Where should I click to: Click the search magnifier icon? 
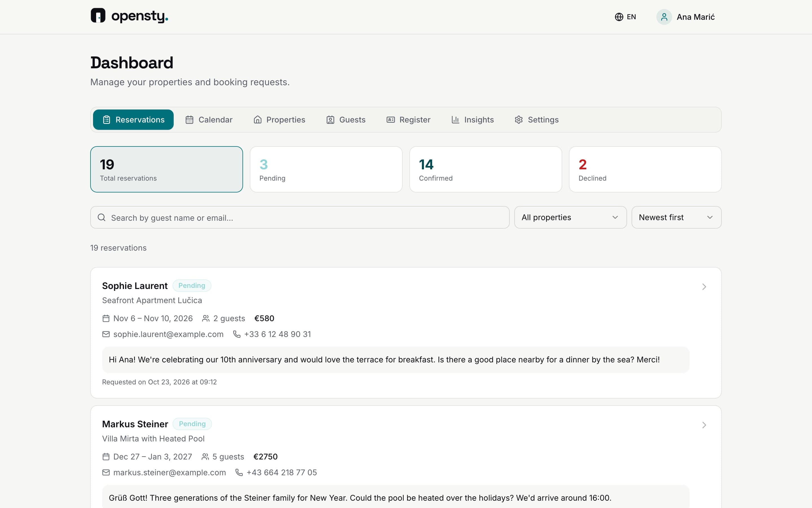(x=101, y=217)
